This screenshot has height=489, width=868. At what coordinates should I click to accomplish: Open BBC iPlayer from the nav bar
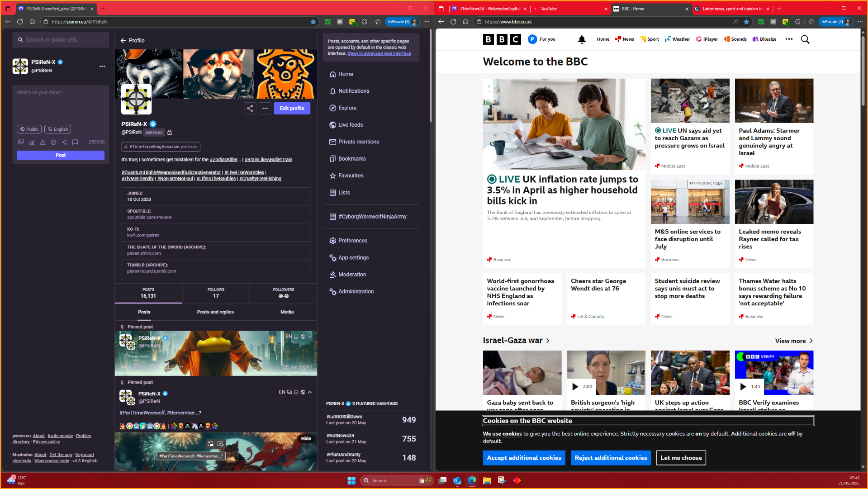point(707,39)
